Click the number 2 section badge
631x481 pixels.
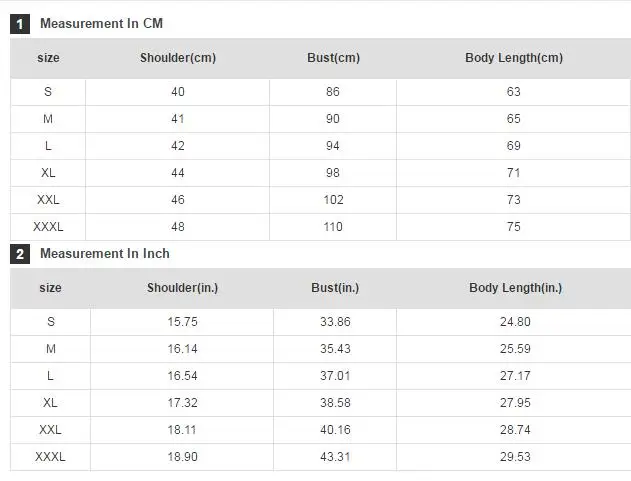point(20,254)
